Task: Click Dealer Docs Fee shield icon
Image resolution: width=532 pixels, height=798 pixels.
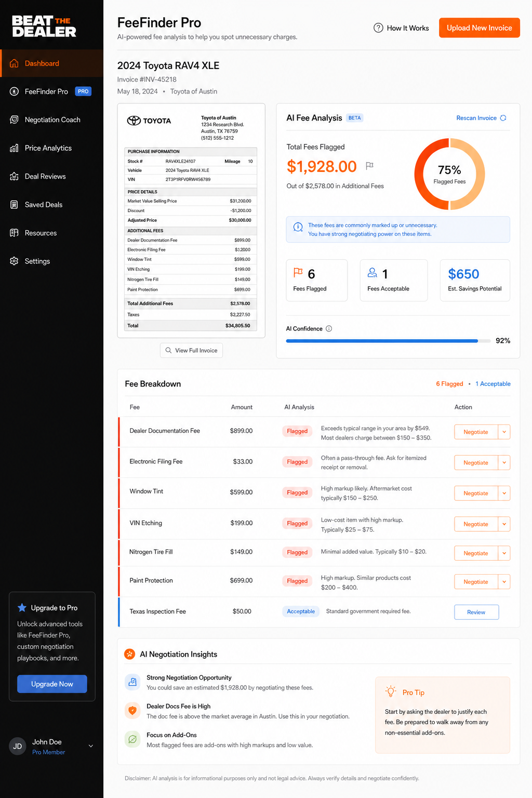Action: click(x=132, y=710)
